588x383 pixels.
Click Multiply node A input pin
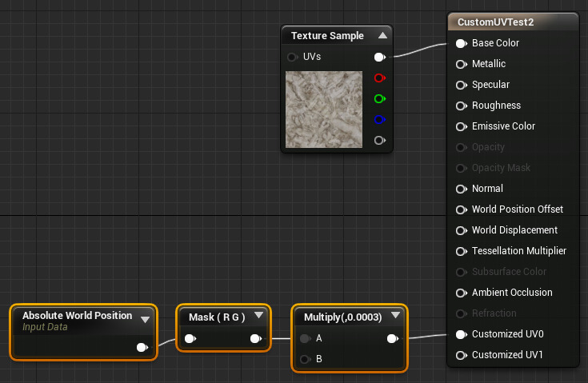[305, 338]
